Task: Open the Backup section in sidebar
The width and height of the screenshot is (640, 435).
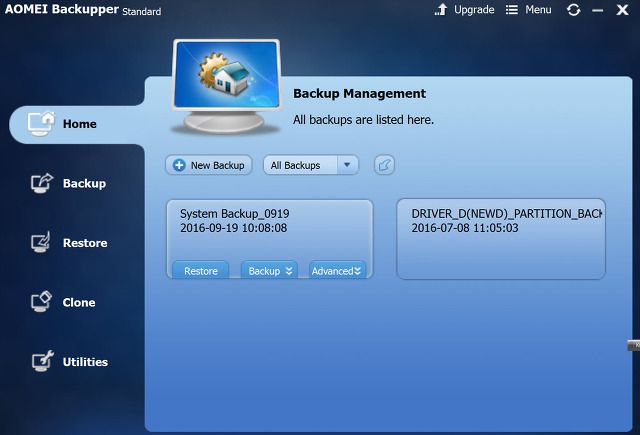Action: click(x=68, y=183)
